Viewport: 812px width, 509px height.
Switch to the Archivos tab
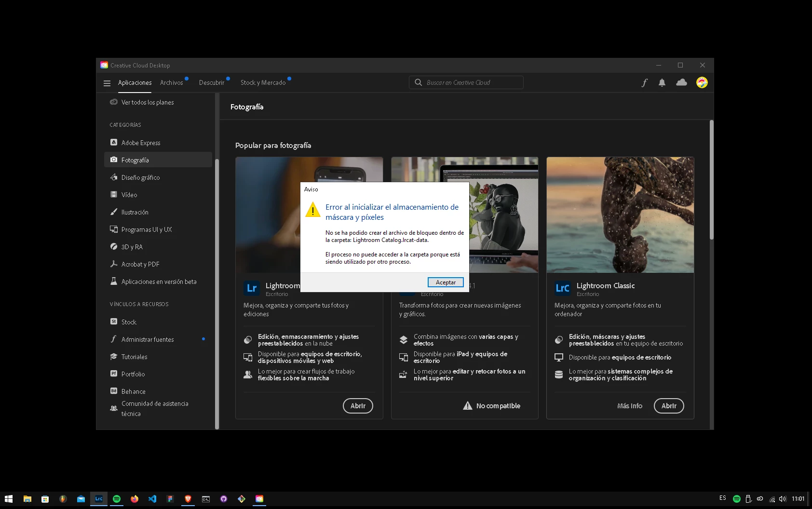tap(172, 82)
